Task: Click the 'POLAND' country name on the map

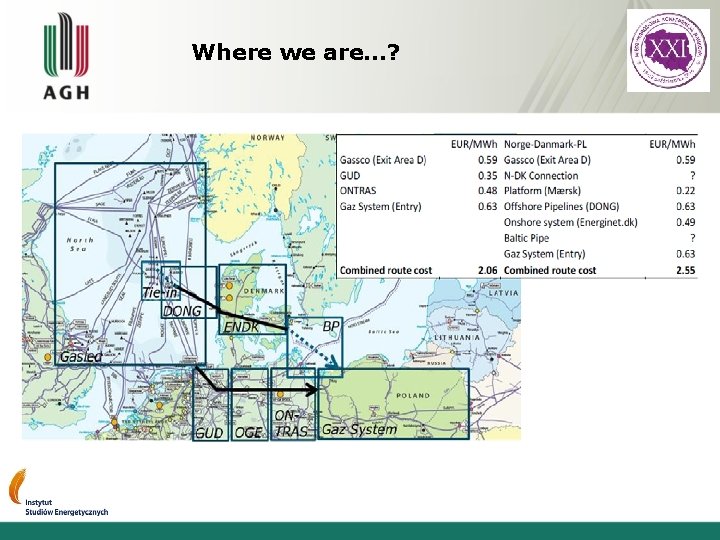Action: (413, 395)
